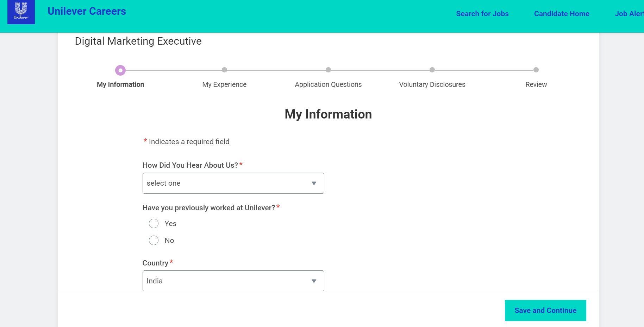Open the Country dropdown showing India

coord(233,281)
